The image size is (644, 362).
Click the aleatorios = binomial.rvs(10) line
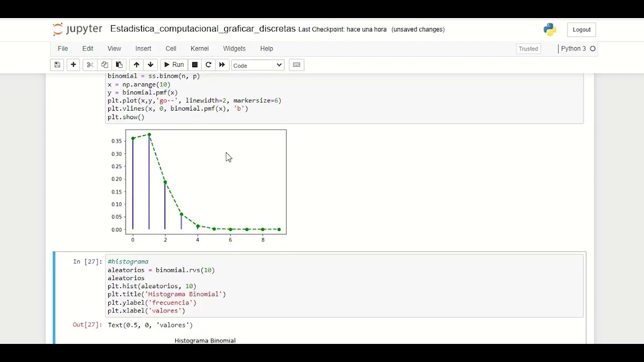click(x=161, y=270)
